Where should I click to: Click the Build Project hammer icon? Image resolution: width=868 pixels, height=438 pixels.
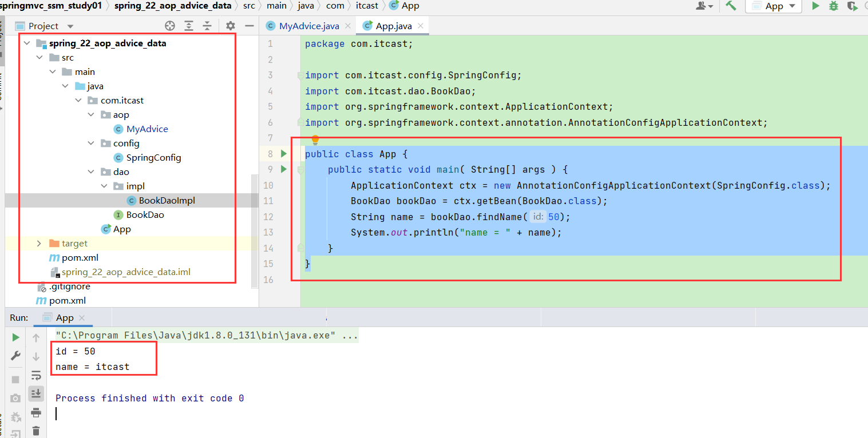tap(731, 6)
